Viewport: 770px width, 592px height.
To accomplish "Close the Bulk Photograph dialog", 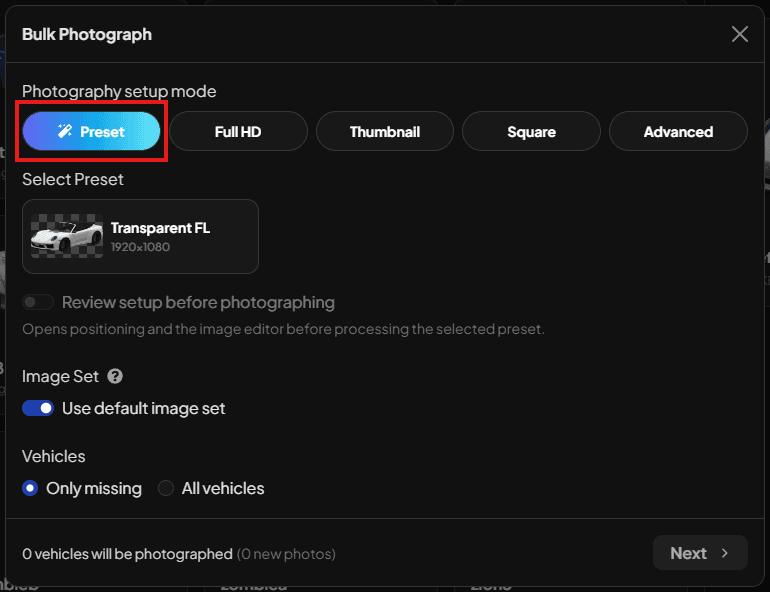I will pos(740,34).
